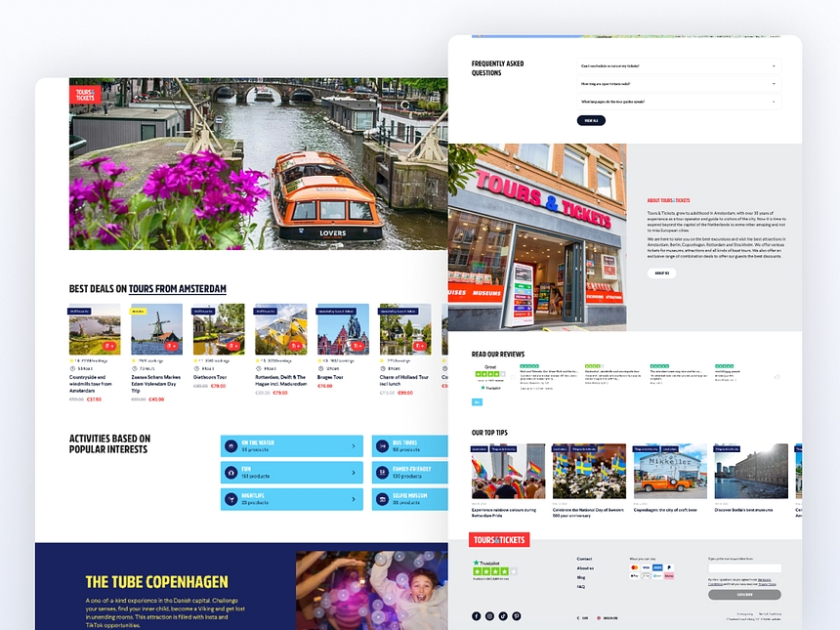Open the Pinterest icon in footer
Screen dimensions: 840x630
(x=517, y=616)
